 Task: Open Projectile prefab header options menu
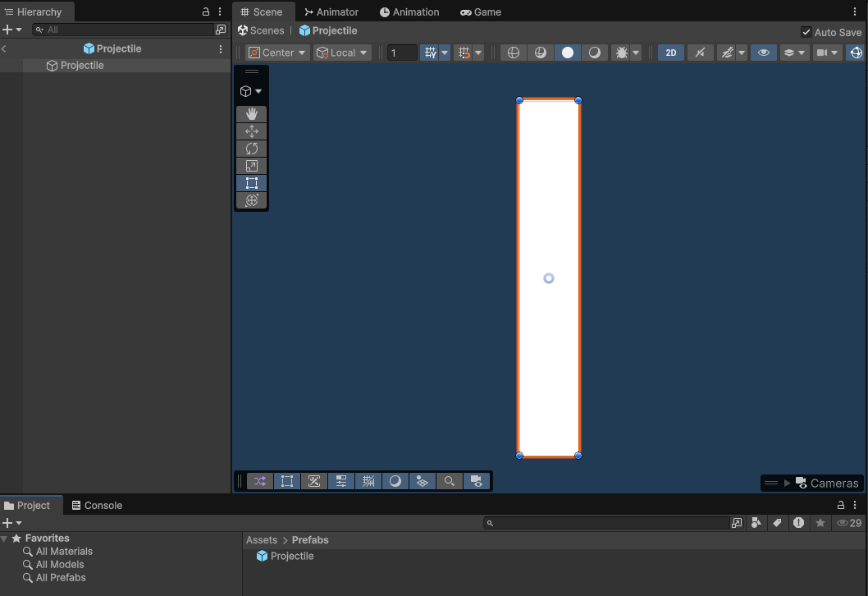pos(221,48)
